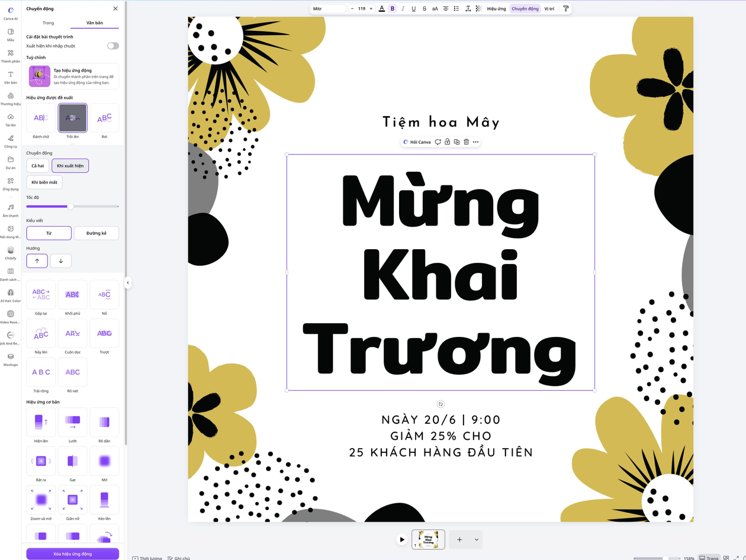Switch to the Trang tab
The height and width of the screenshot is (560, 746).
(48, 22)
